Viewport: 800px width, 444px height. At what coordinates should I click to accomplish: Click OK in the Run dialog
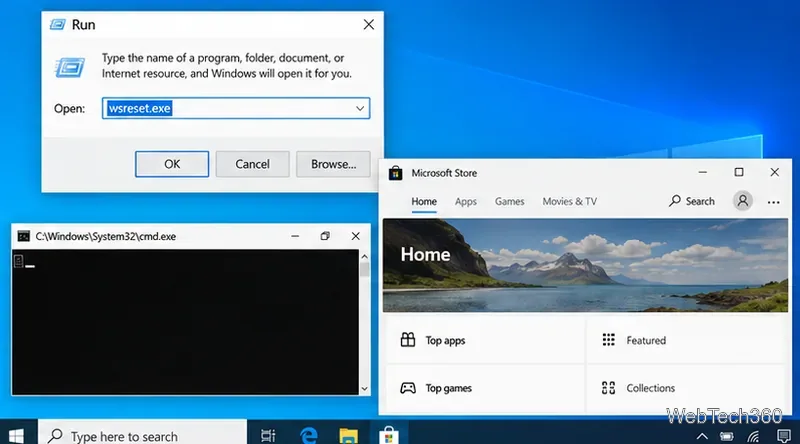pos(172,164)
